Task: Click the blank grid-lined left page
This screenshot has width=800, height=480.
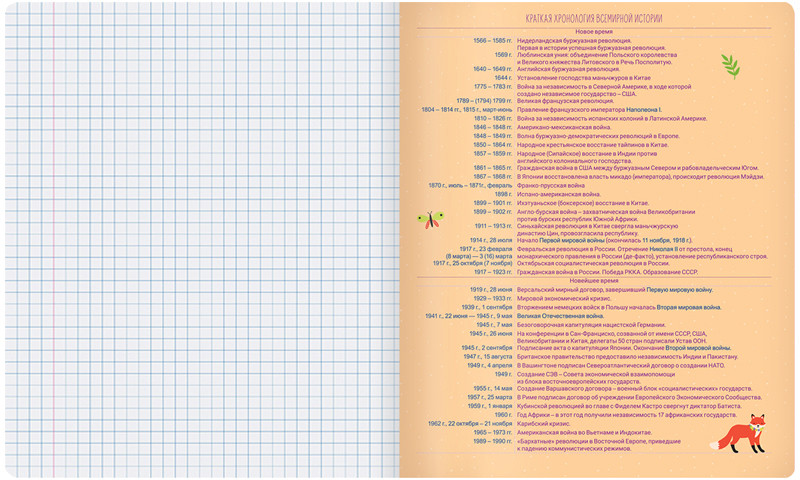Action: (200, 240)
